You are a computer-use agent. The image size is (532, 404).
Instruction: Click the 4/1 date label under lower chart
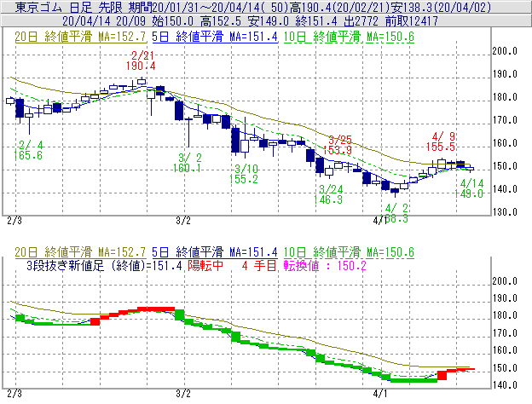(x=380, y=394)
